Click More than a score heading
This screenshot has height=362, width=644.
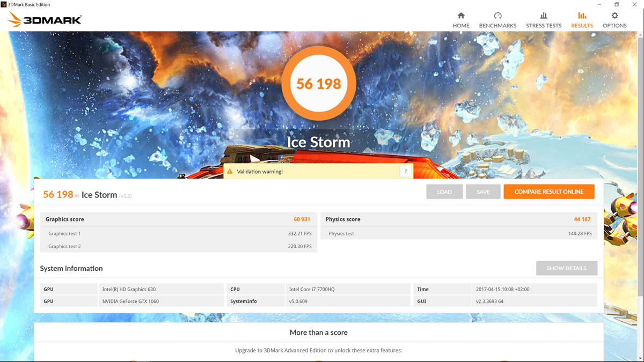[x=319, y=333]
